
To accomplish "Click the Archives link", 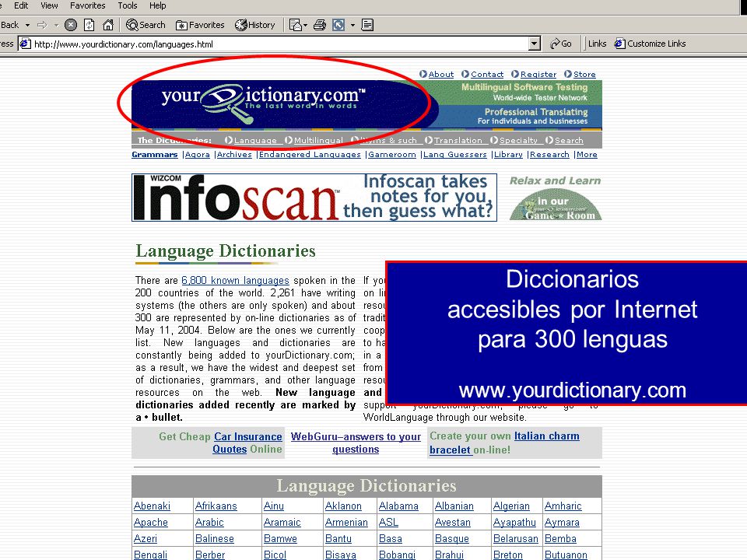I will point(234,154).
